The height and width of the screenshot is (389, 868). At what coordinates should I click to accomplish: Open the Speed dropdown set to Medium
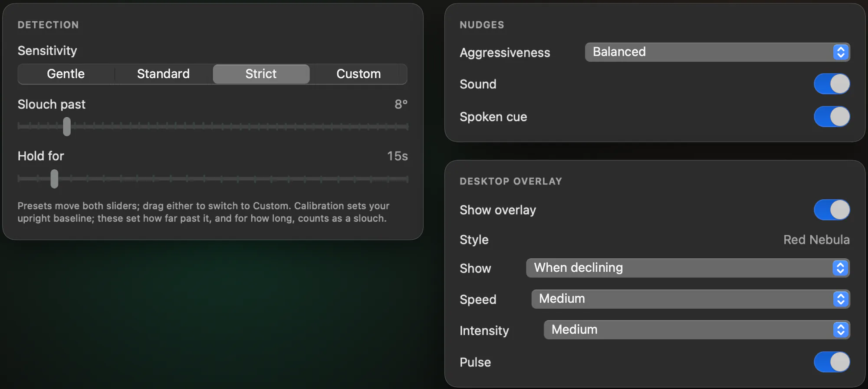pos(690,299)
